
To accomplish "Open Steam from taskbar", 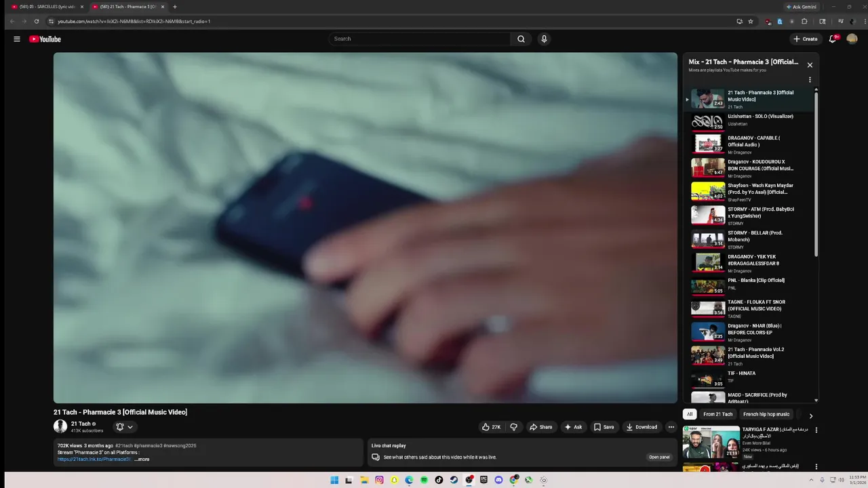I will click(x=454, y=480).
